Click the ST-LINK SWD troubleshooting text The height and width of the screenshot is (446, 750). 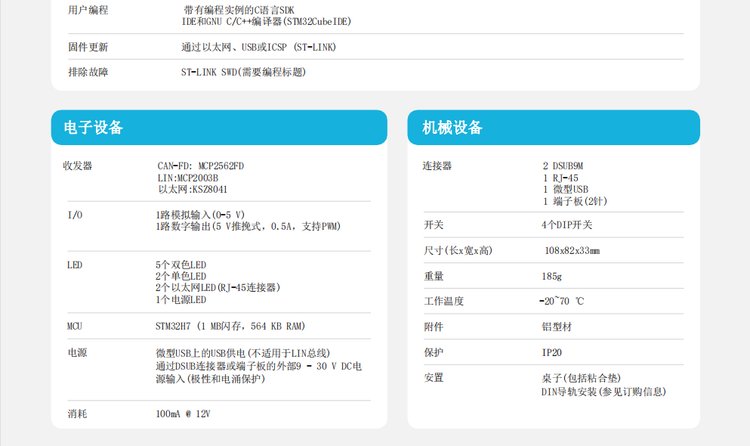click(x=243, y=72)
